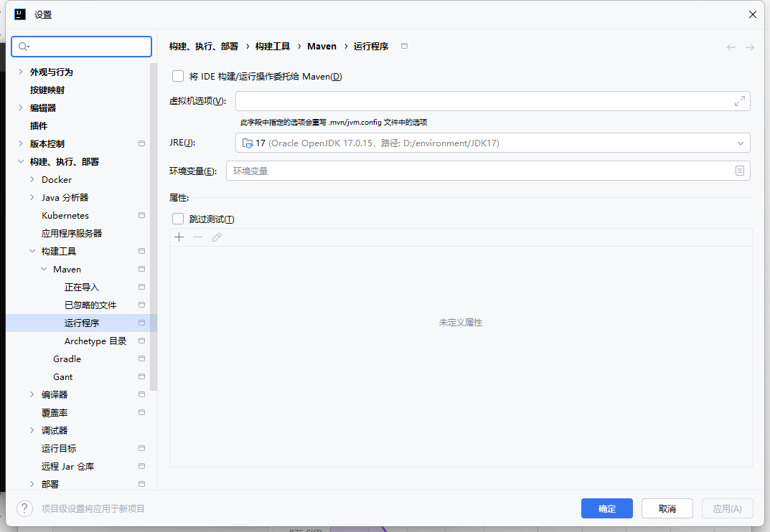Click project-level icon next to 部署
This screenshot has height=532, width=770.
point(142,484)
